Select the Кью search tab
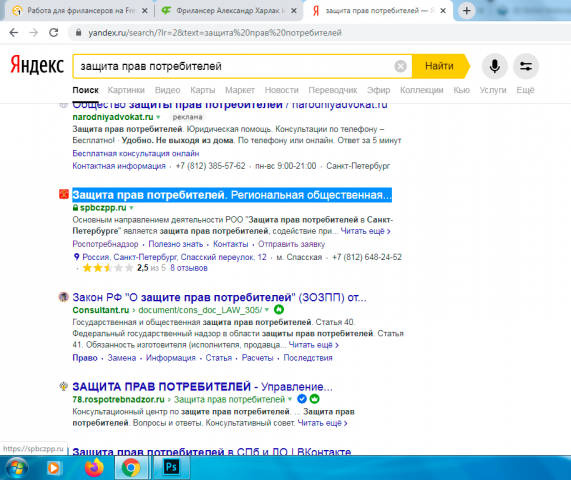571x480 pixels. tap(461, 90)
